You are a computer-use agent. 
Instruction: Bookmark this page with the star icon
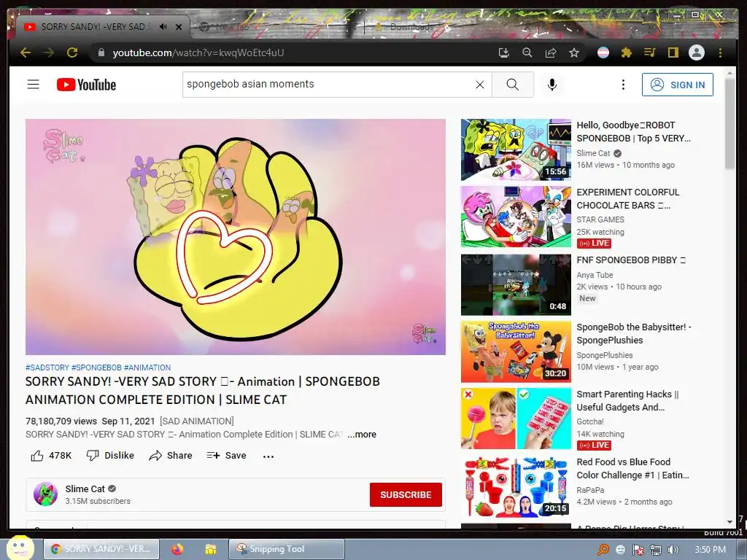(x=574, y=52)
